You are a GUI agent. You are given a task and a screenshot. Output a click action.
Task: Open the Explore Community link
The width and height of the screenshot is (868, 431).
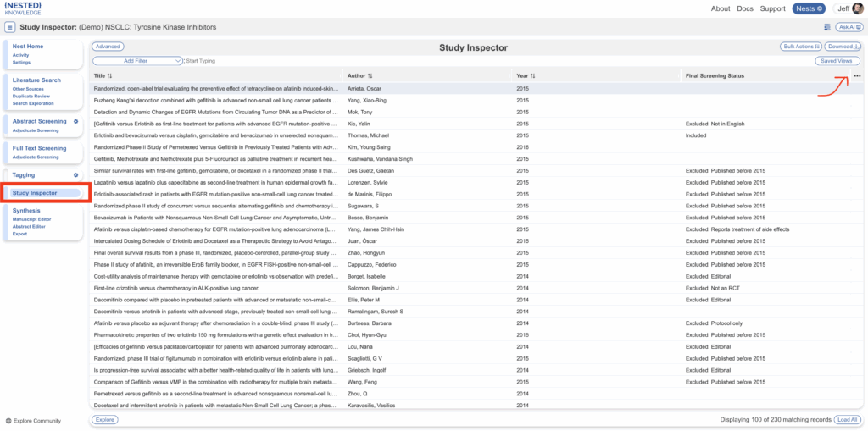[36, 420]
